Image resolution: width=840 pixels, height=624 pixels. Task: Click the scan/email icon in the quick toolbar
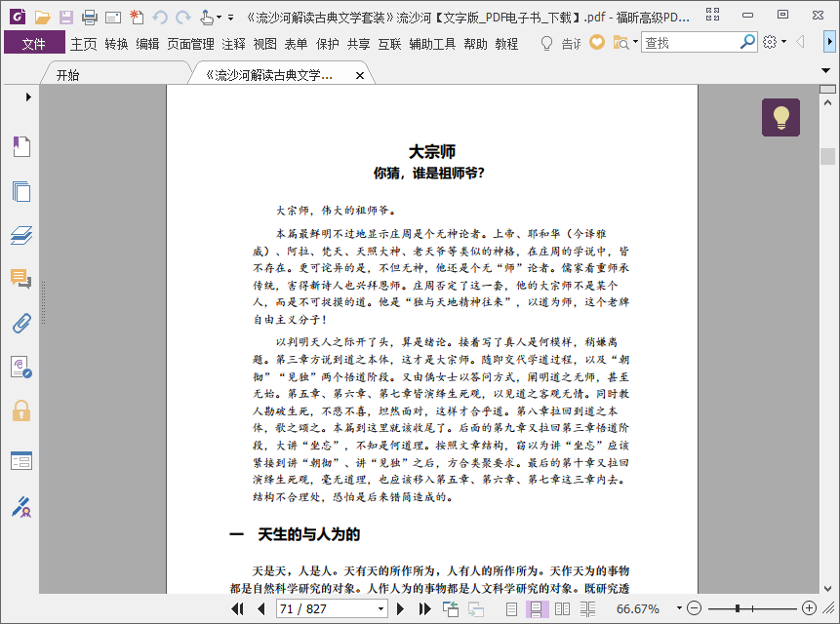click(112, 18)
